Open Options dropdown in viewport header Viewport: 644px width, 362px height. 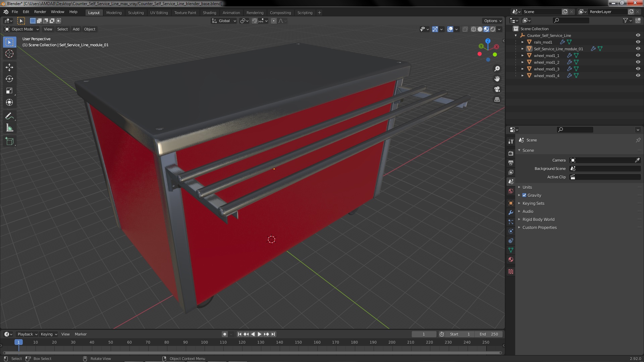[492, 21]
